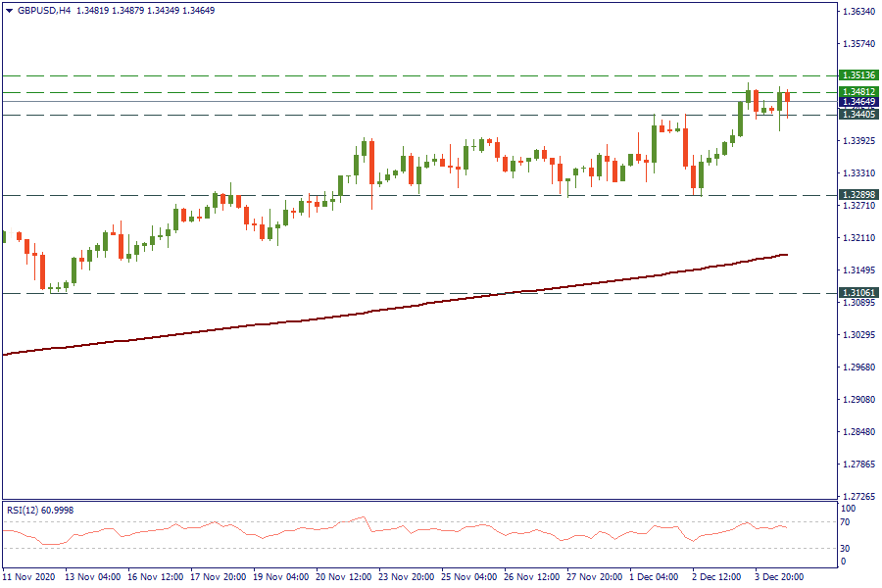Open the chart menu arrow beside GBPUSD,H4
Screen dimensions: 882x588
point(9,10)
